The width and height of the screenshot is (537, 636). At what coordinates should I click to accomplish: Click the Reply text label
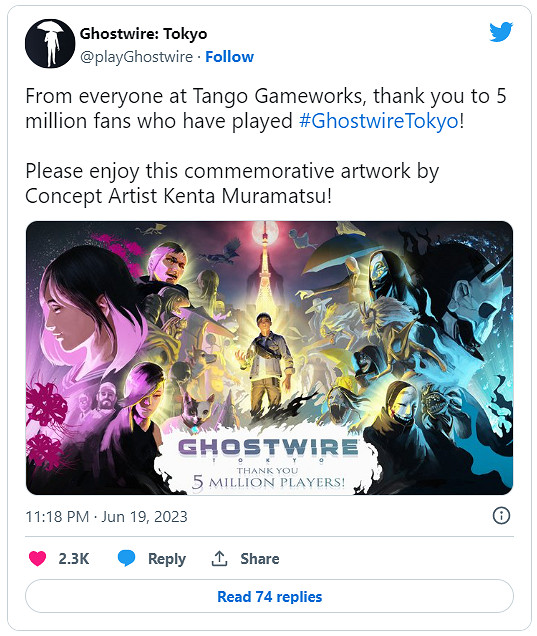167,559
